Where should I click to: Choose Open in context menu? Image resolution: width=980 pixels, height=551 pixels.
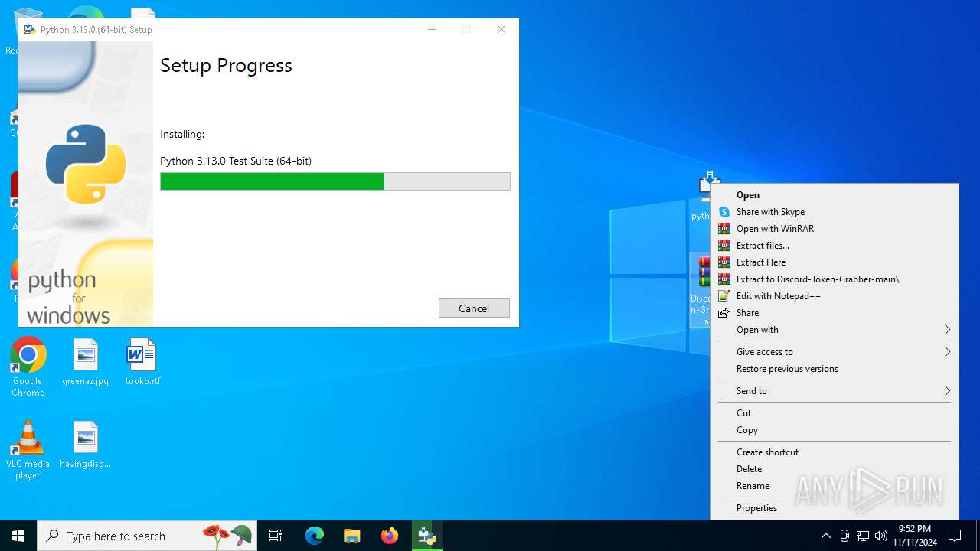click(835, 195)
